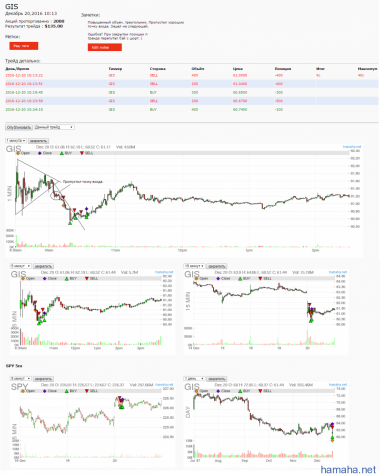This screenshot has height=474, width=380.
Task: Click the 'Заметки:' notes label
Action: point(91,15)
